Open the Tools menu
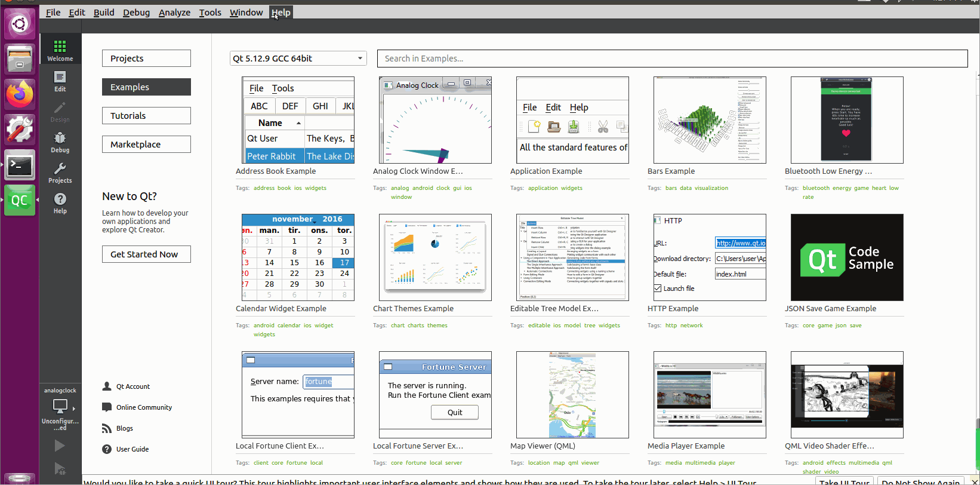This screenshot has width=980, height=485. pos(210,13)
